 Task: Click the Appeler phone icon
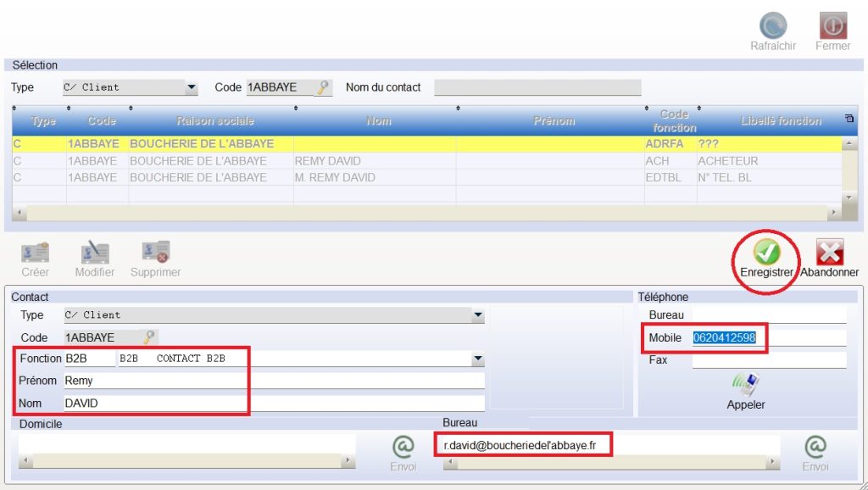click(745, 385)
